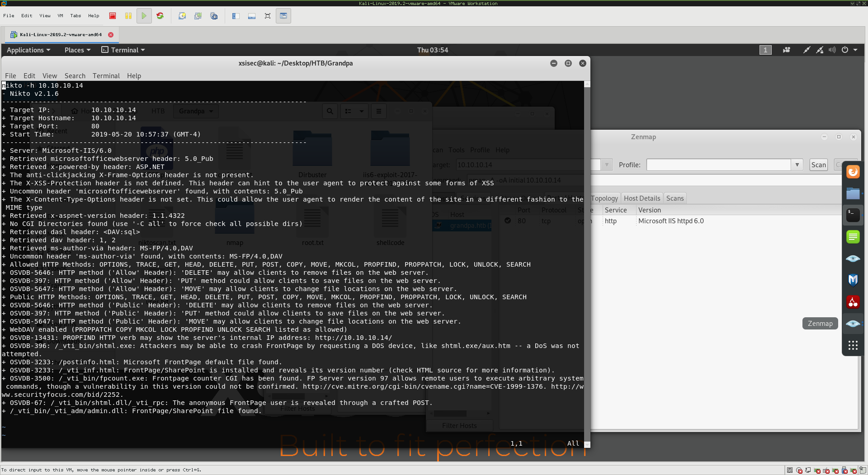The width and height of the screenshot is (868, 475).
Task: Click the USB device icon in VMware status bar
Action: [x=844, y=470]
